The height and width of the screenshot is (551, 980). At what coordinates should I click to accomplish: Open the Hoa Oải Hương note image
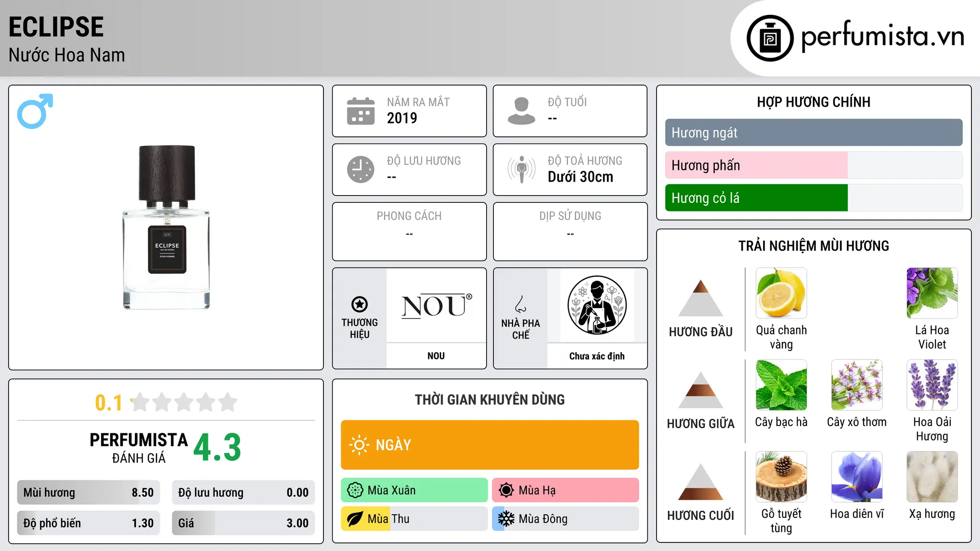[x=932, y=385]
